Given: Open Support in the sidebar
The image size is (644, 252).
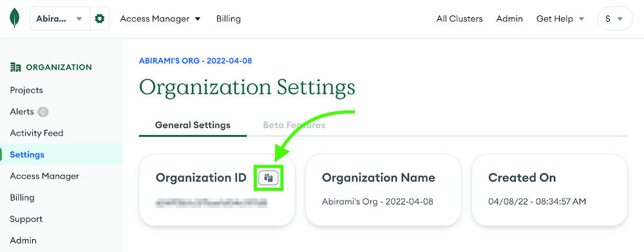Looking at the screenshot, I should coord(26,219).
